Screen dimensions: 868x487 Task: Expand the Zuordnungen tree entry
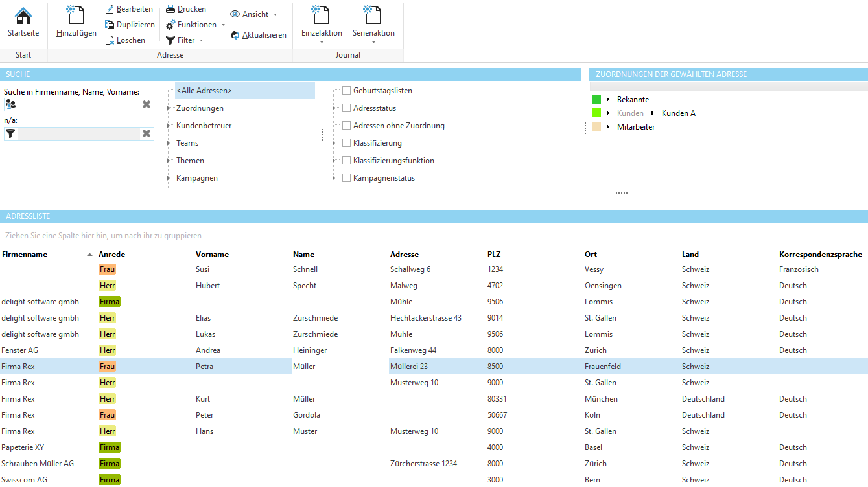tap(170, 108)
